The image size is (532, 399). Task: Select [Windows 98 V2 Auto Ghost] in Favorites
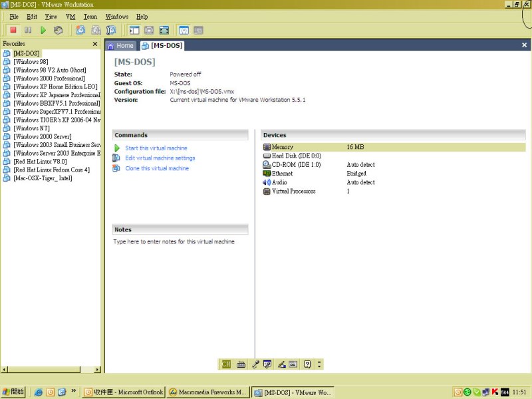pos(49,70)
